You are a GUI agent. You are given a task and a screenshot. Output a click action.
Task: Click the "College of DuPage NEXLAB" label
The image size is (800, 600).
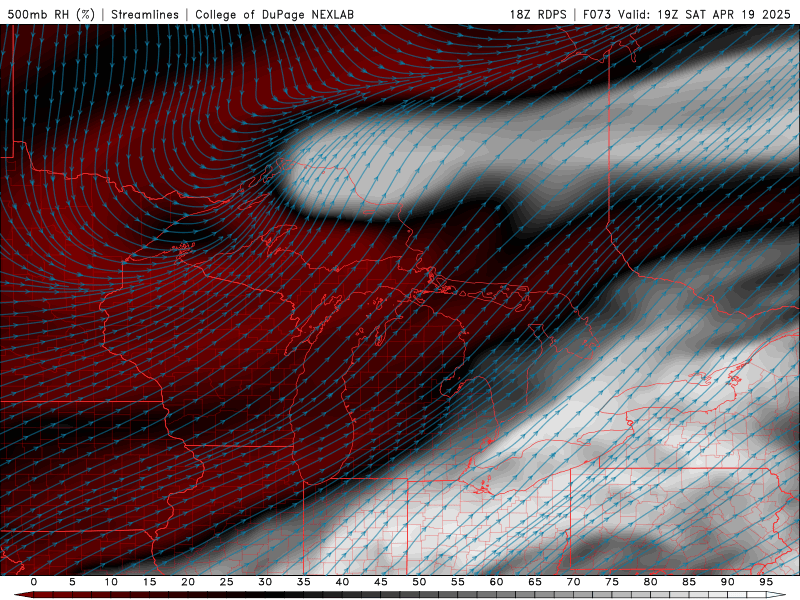(x=274, y=14)
